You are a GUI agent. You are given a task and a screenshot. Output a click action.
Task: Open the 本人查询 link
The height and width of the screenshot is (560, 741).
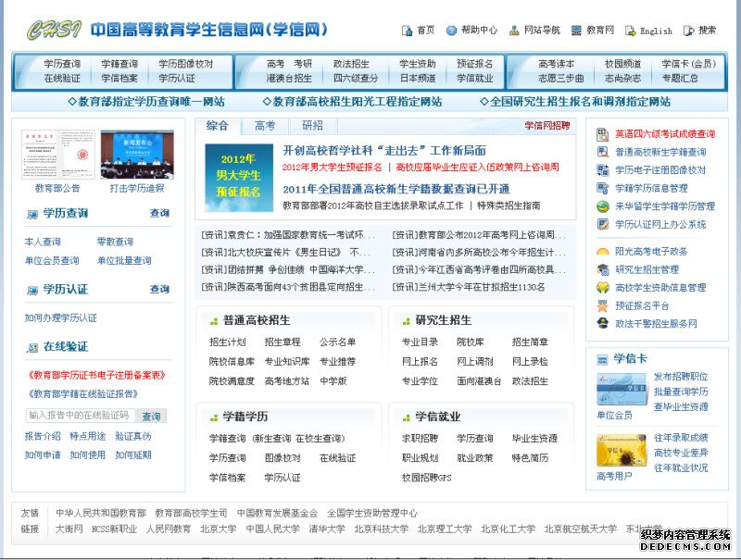pyautogui.click(x=43, y=242)
